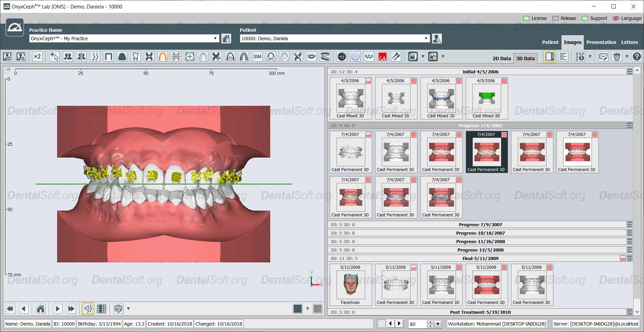Open the Help question mark icon
The image size is (644, 332).
point(638,56)
